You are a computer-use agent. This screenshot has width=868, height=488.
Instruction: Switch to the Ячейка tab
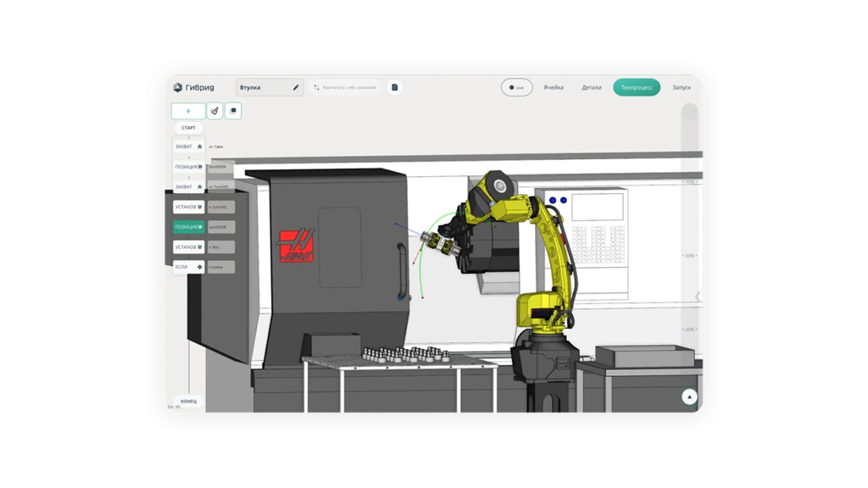(x=553, y=87)
